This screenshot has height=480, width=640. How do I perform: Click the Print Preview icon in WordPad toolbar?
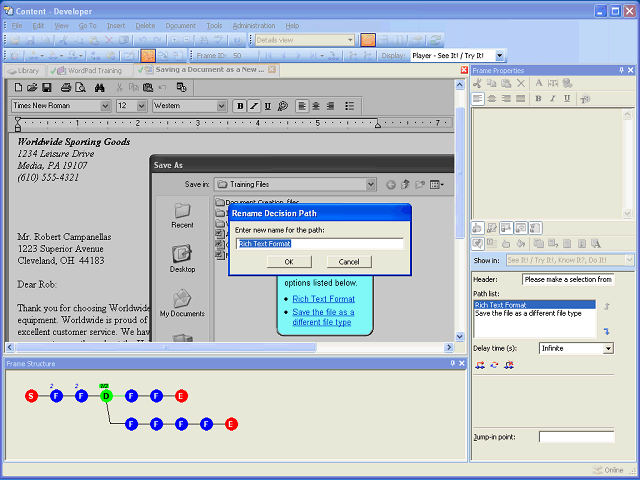(x=80, y=87)
